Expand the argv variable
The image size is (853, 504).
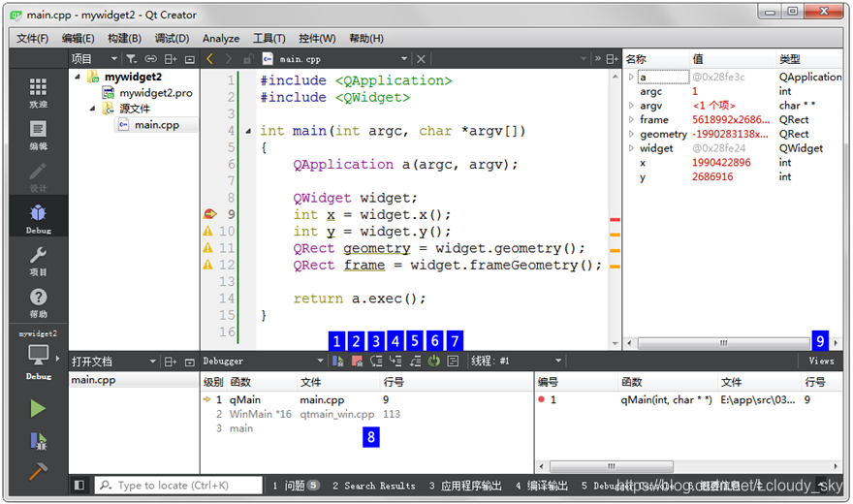point(631,106)
